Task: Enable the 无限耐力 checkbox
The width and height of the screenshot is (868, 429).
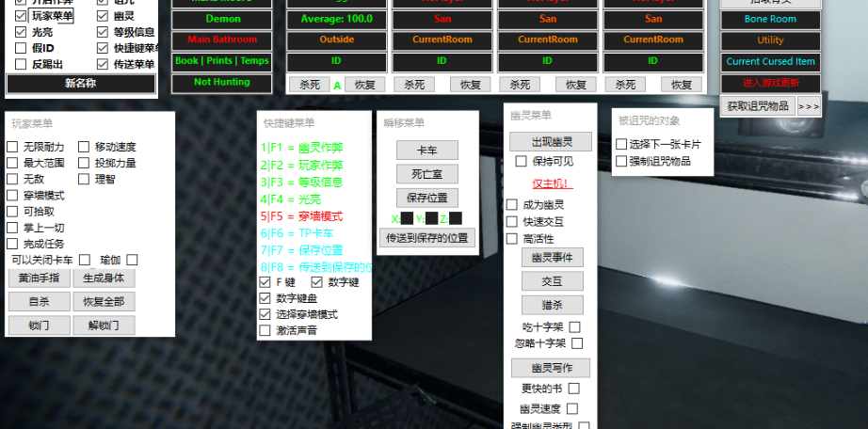Action: (x=13, y=147)
